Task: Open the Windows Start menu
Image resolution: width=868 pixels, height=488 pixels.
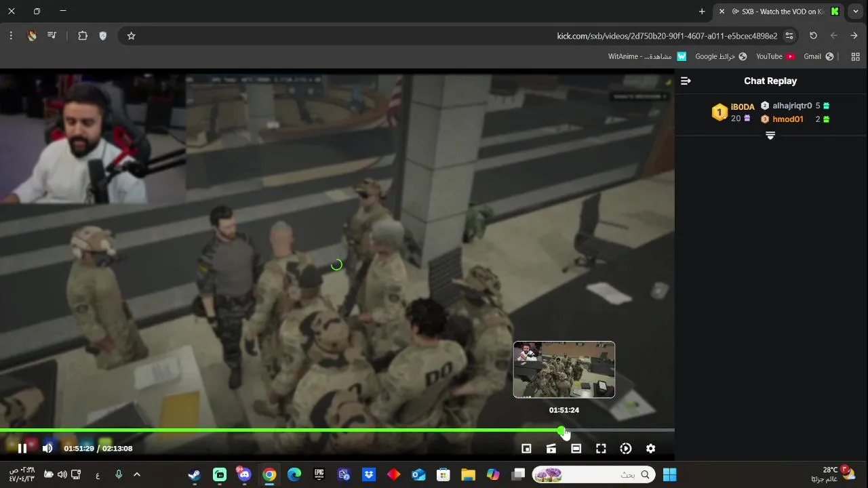Action: click(670, 474)
